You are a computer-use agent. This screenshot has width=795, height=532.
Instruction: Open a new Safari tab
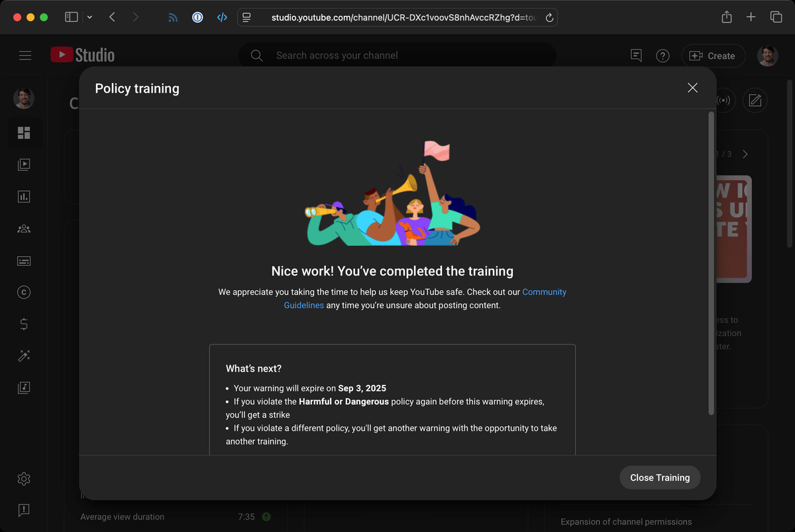(x=751, y=17)
